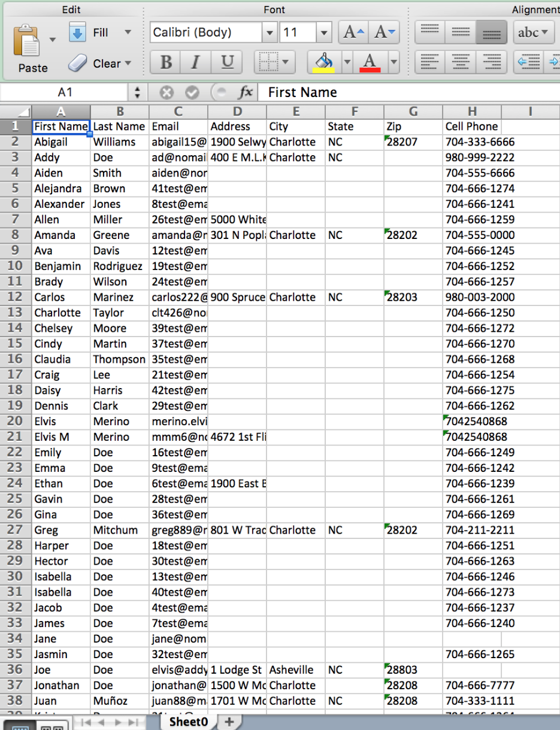The image size is (560, 730).
Task: Open the font size 11 dropdown
Action: [x=323, y=32]
